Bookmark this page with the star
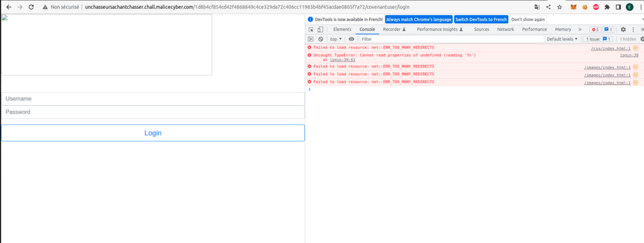644x243 pixels. (x=559, y=7)
